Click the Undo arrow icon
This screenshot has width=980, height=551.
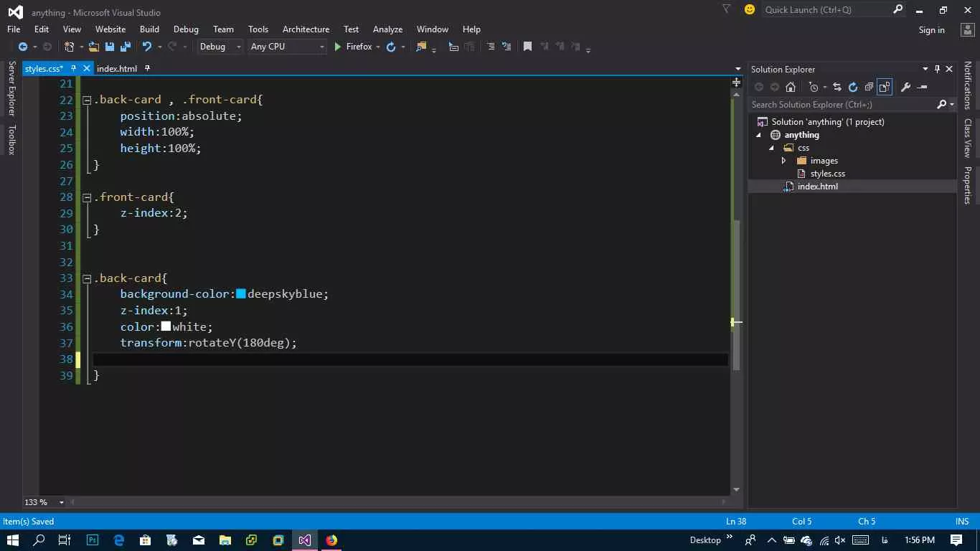click(146, 47)
